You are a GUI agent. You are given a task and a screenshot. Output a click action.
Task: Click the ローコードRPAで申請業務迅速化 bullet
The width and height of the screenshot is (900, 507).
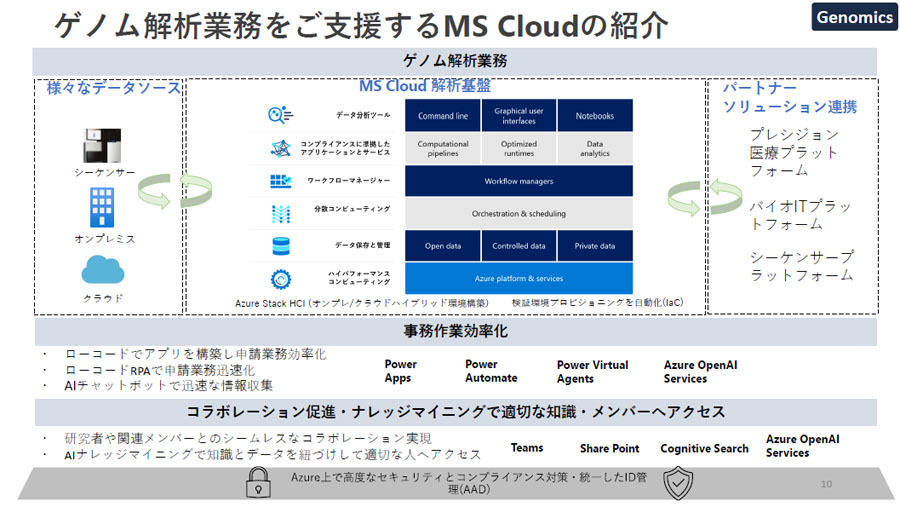(160, 370)
